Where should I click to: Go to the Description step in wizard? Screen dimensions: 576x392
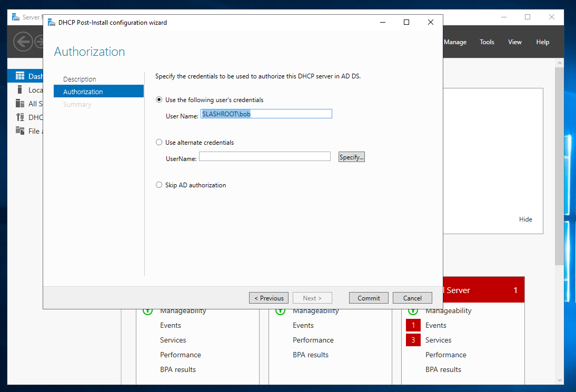[x=80, y=79]
